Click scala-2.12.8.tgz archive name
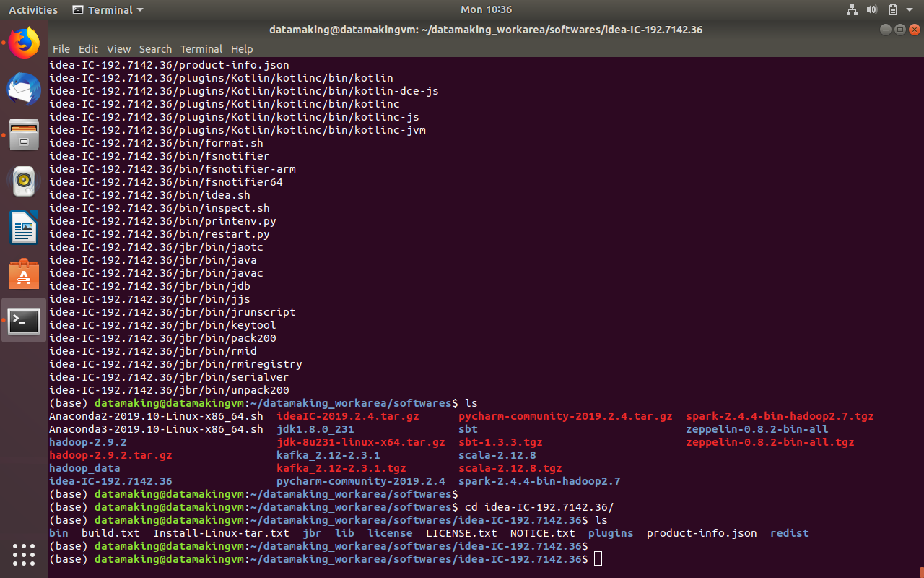 (510, 468)
